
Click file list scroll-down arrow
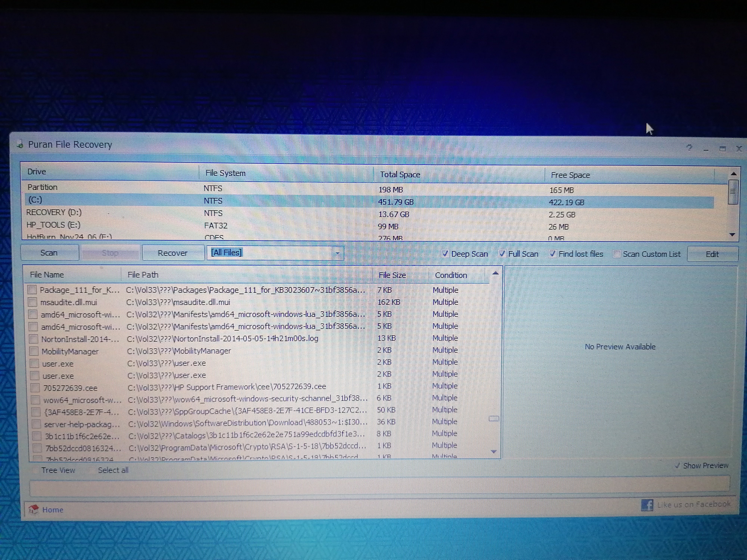tap(493, 451)
